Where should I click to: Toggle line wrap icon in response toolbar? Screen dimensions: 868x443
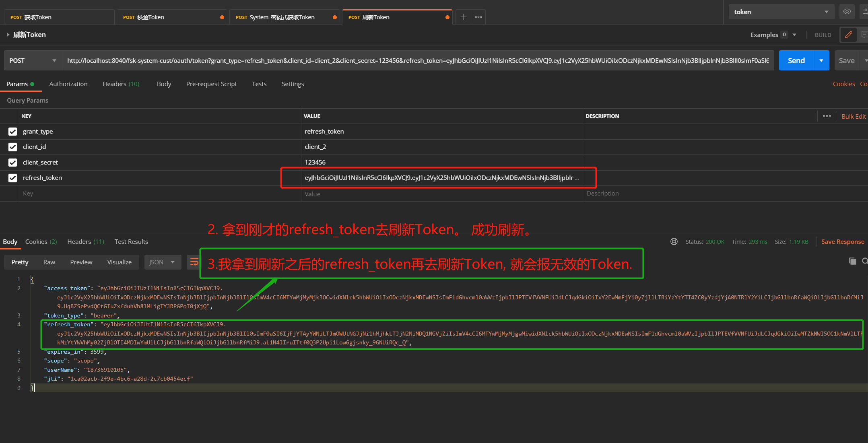point(194,262)
